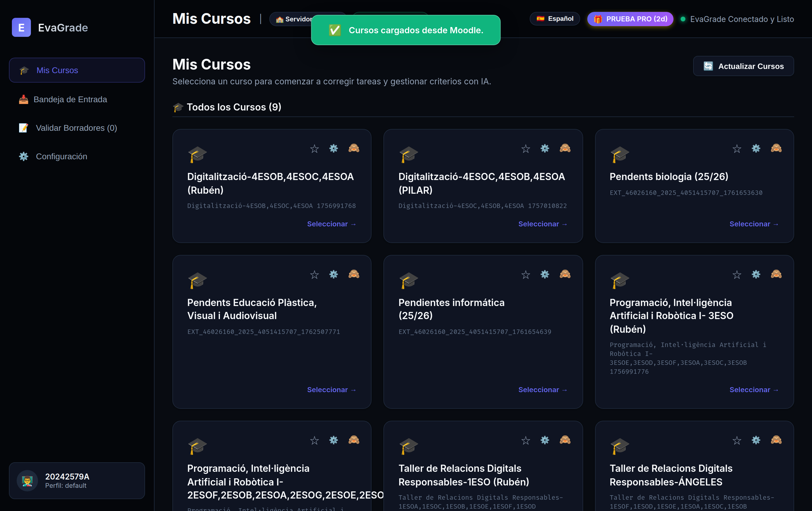Image resolution: width=812 pixels, height=511 pixels.
Task: Click the 'Pendientes informática (25/26)' title
Action: point(451,309)
